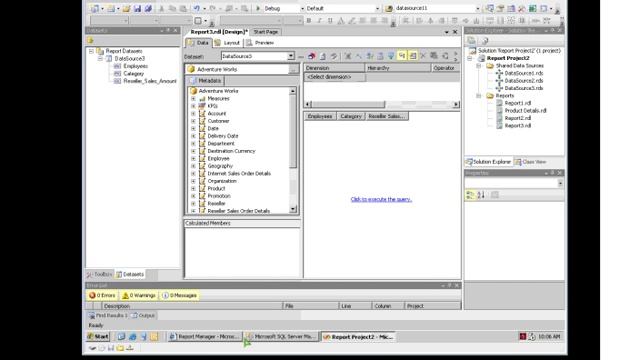Screen dimensions: 640x360
Task: Click the cube selection ellipsis button
Action: [293, 69]
